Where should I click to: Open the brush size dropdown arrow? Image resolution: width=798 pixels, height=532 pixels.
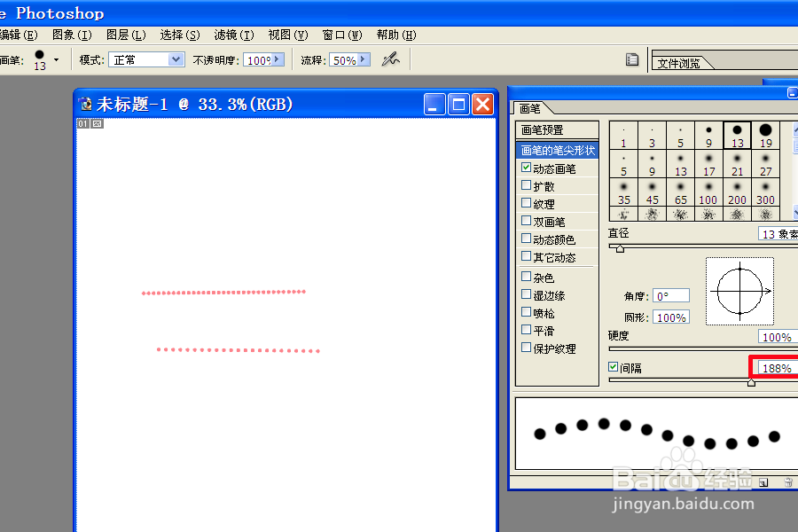point(56,59)
